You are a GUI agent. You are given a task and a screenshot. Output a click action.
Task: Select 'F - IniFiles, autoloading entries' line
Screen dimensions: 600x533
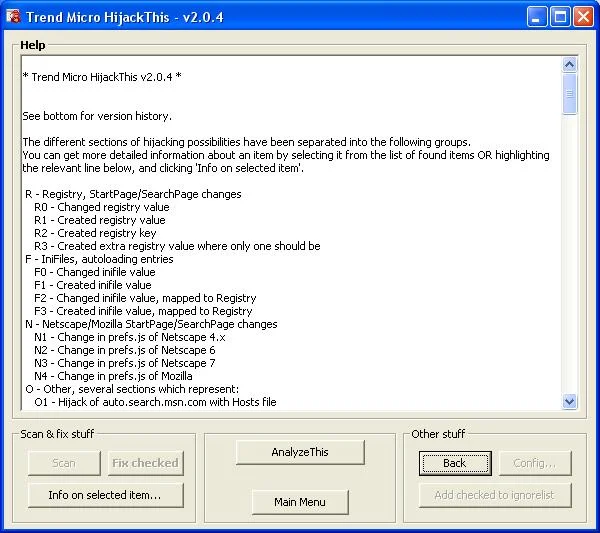coord(99,259)
